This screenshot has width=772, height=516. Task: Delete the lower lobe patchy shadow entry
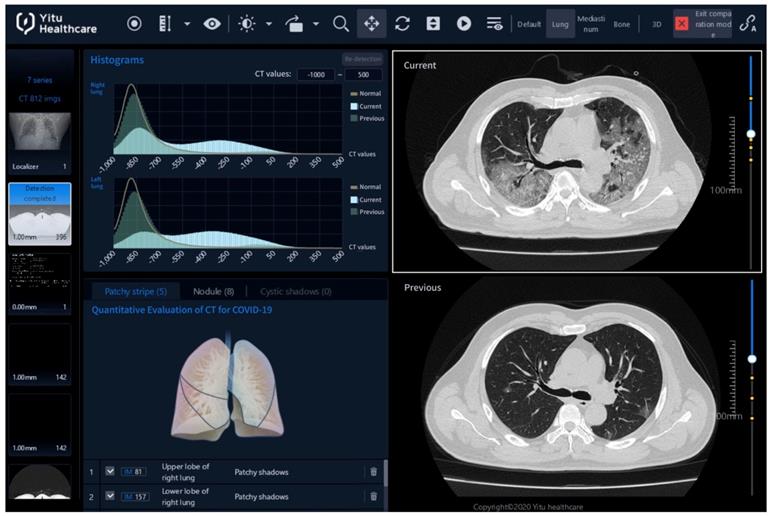tap(374, 496)
